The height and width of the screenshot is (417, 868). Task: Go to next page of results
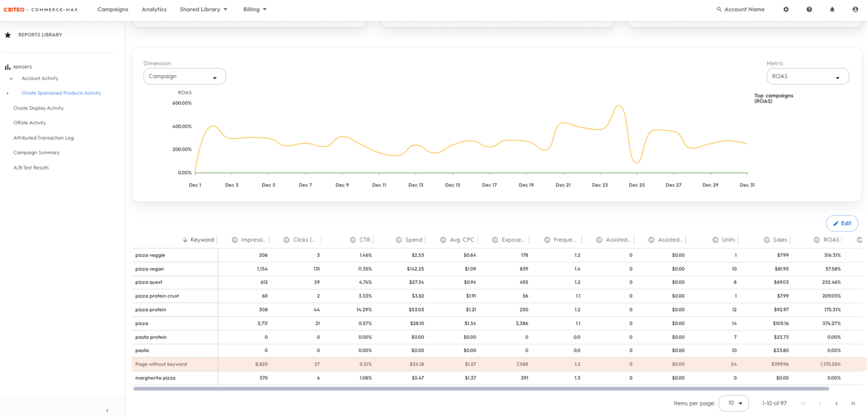[836, 403]
